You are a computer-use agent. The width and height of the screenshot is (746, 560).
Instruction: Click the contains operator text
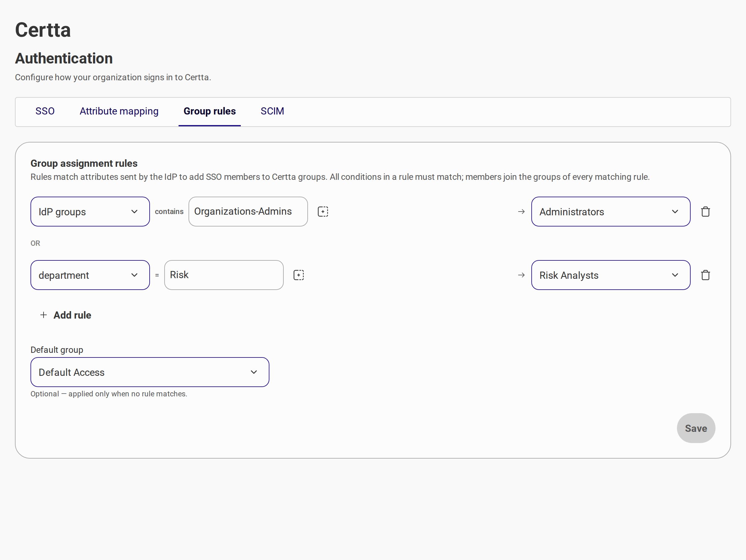point(169,212)
